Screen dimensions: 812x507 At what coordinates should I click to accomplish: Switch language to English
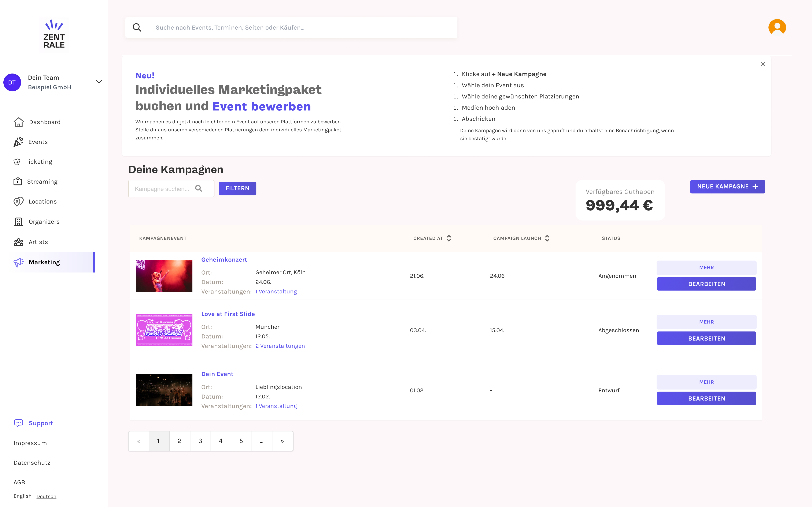(22, 496)
